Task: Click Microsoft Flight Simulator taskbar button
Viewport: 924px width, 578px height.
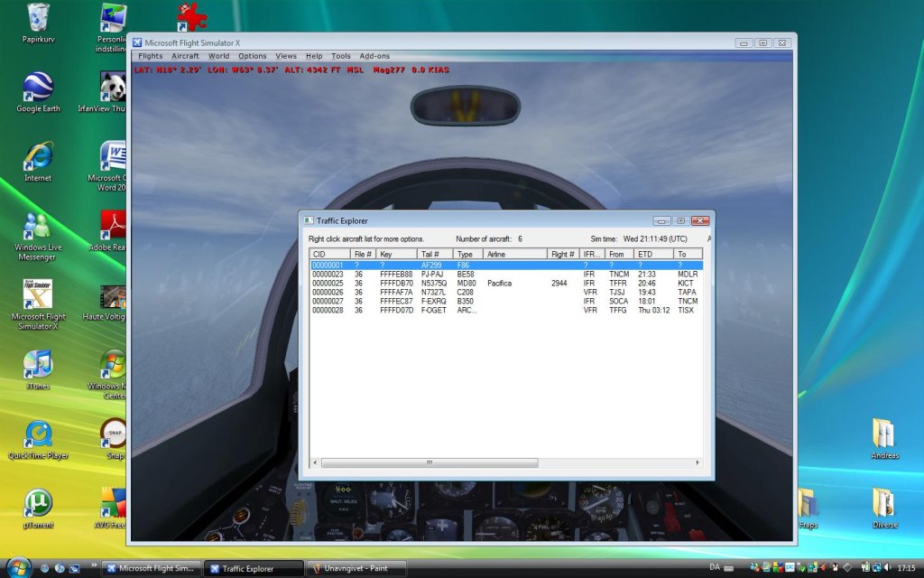Action: 150,568
